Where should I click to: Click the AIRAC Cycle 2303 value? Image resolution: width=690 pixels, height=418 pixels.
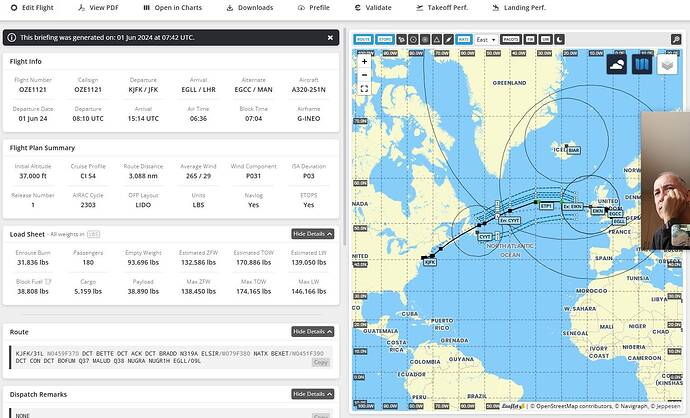pos(88,205)
